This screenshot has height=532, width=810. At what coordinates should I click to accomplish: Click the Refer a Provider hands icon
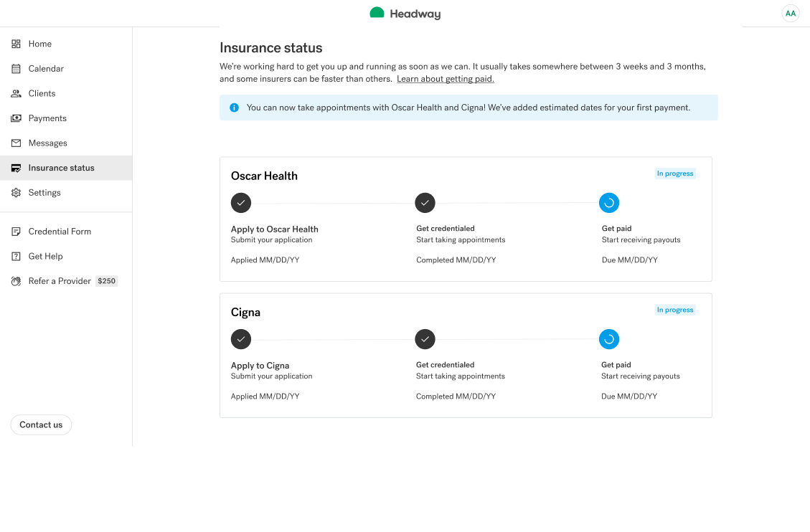click(x=16, y=281)
